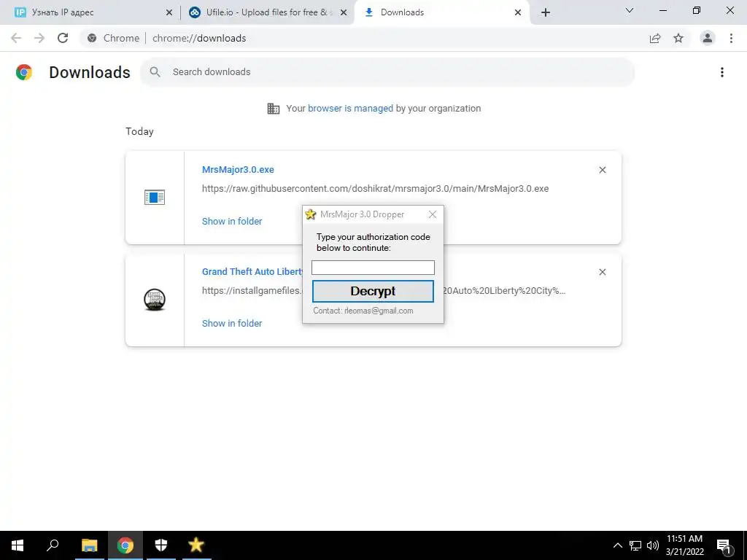This screenshot has height=560, width=747.
Task: Open the volume speaker tray icon
Action: click(x=653, y=545)
